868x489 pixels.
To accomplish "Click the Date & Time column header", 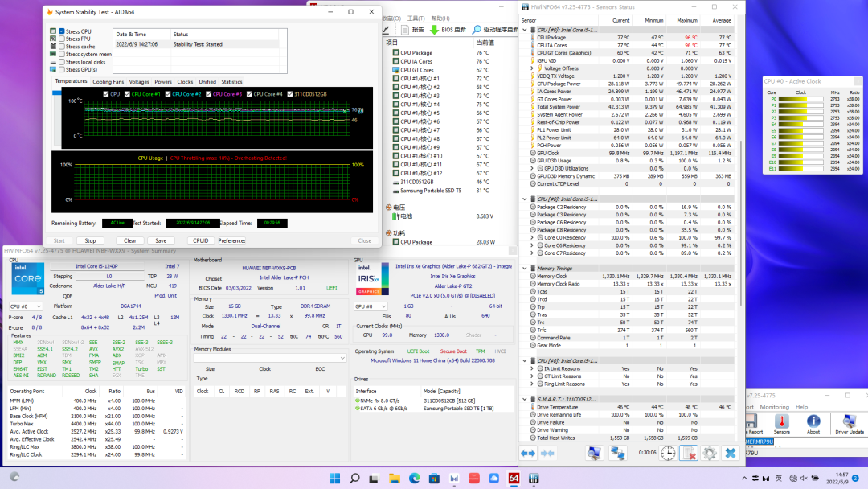I will 131,35.
